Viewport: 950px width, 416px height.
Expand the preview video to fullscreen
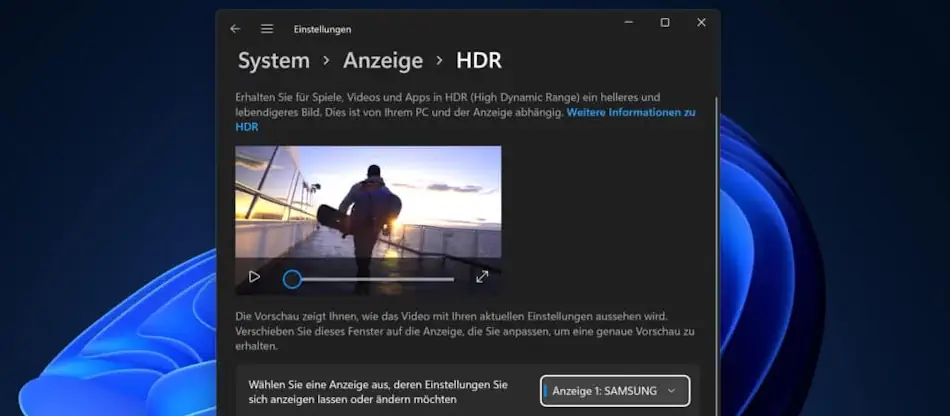(481, 277)
